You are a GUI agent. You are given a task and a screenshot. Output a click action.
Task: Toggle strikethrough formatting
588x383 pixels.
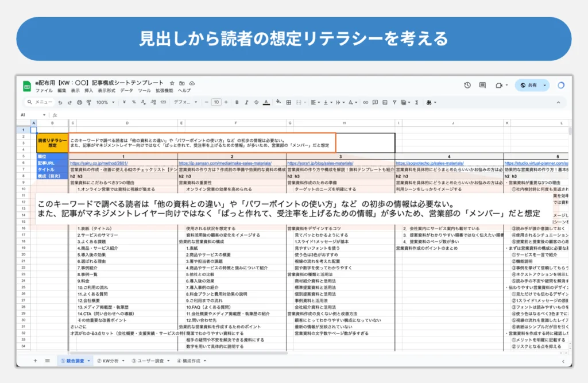pos(256,102)
